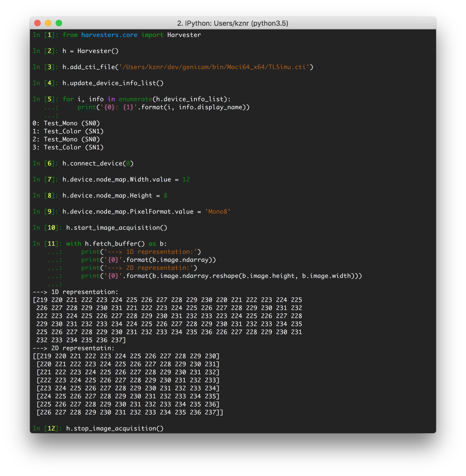Screen dimensions: 466x476
Task: Click the 'h = Harvester()' line
Action: pyautogui.click(x=90, y=51)
